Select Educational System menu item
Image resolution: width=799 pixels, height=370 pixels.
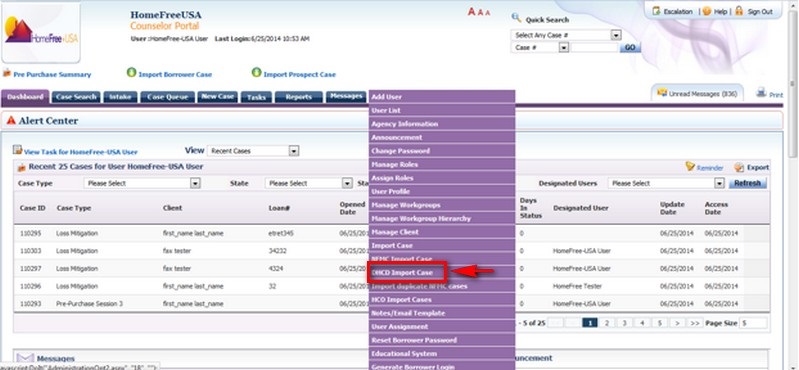pyautogui.click(x=442, y=353)
